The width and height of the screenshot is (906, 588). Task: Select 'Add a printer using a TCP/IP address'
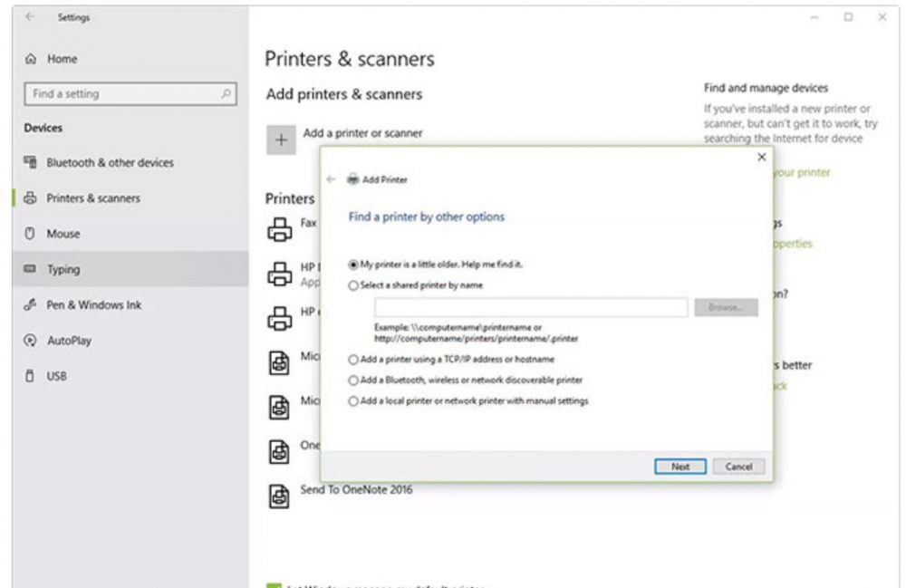352,361
